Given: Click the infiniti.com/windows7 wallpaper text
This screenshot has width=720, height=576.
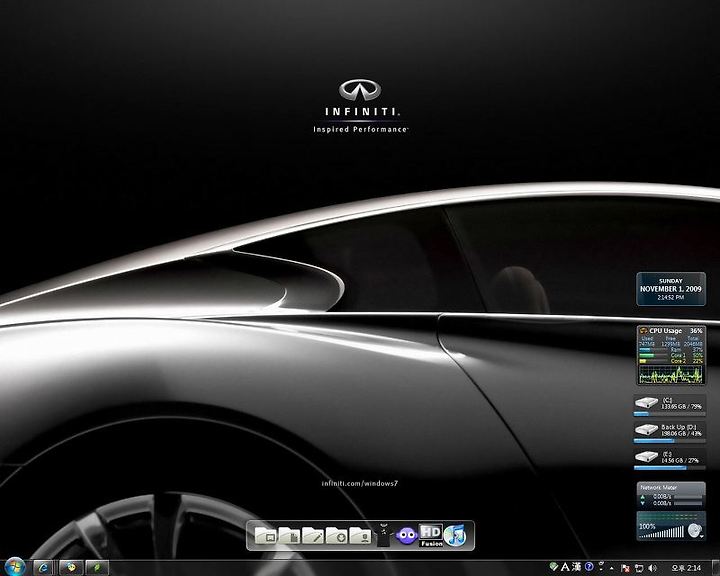Looking at the screenshot, I should [x=360, y=483].
